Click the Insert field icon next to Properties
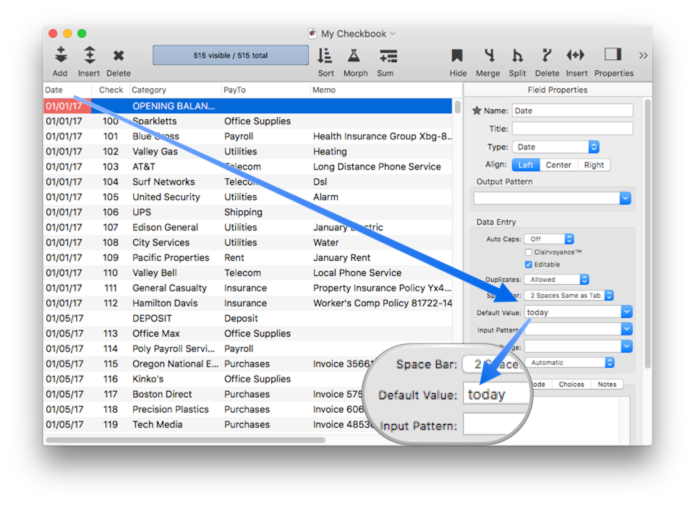This screenshot has width=695, height=506. coord(575,55)
